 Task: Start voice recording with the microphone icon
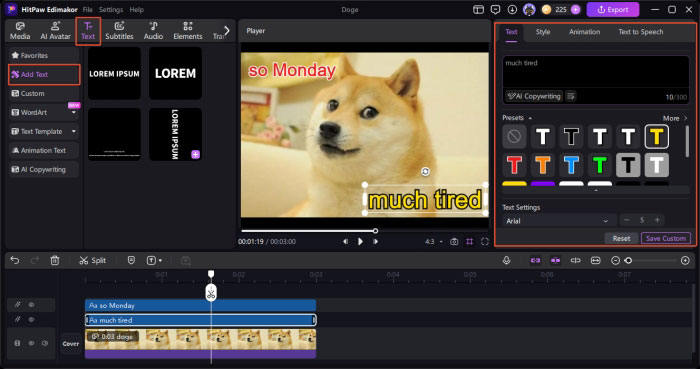click(506, 260)
